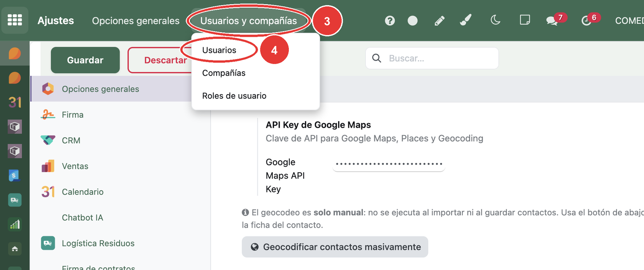The height and width of the screenshot is (270, 644).
Task: Click the Ajustes app title
Action: [56, 21]
